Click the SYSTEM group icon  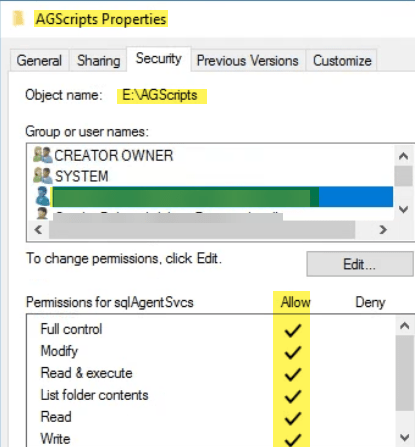coord(43,176)
